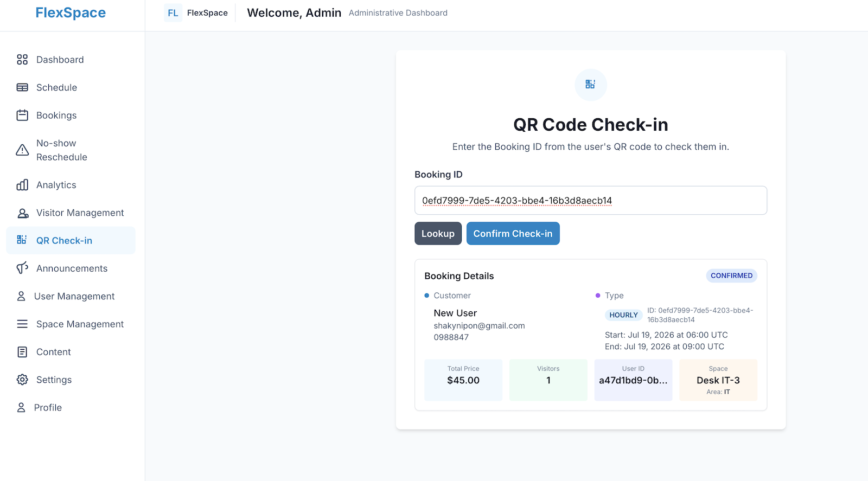Open Dashboard from the sidebar

pyautogui.click(x=71, y=60)
